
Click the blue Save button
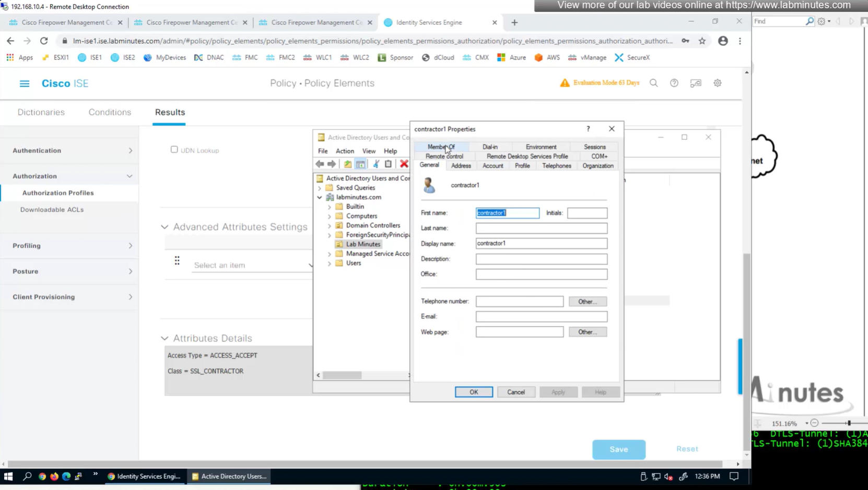pyautogui.click(x=618, y=449)
